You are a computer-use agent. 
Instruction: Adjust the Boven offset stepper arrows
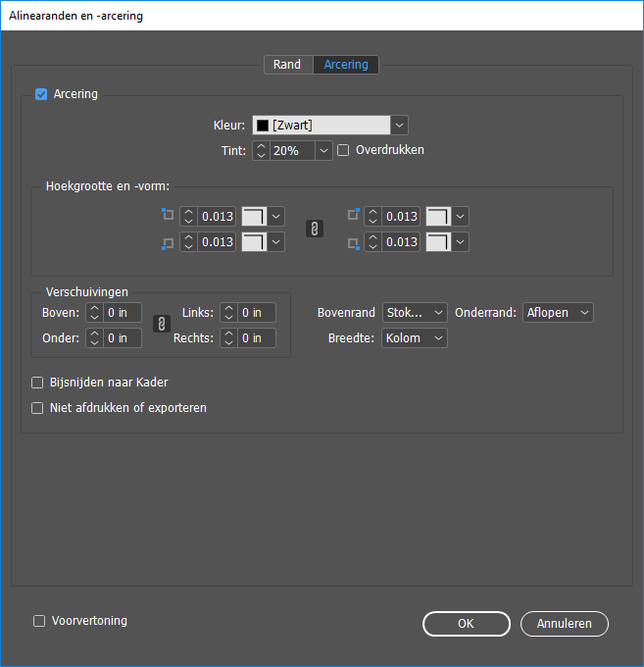tap(94, 313)
